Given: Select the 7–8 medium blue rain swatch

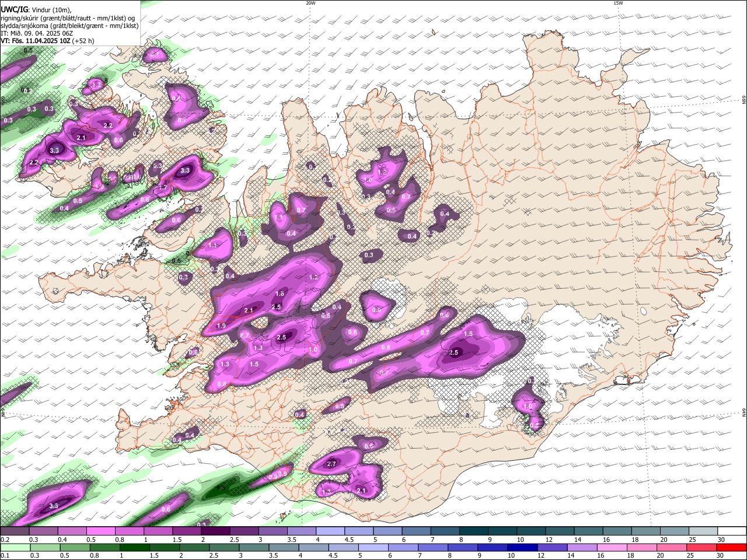Looking at the screenshot, I should point(433,548).
